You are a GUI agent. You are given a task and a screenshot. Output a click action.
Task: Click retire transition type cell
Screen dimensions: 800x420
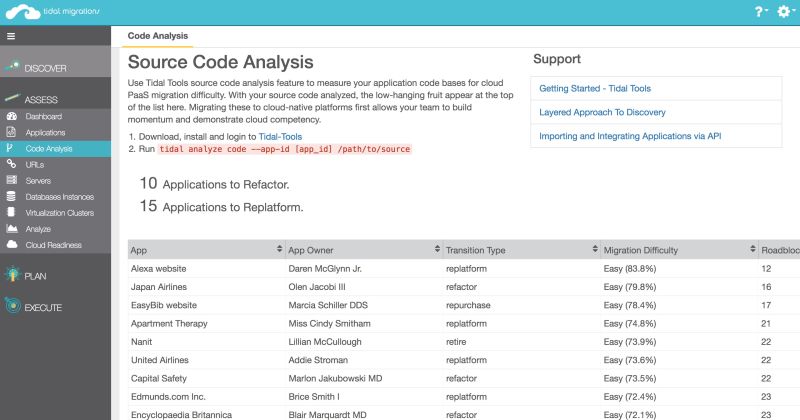522,342
